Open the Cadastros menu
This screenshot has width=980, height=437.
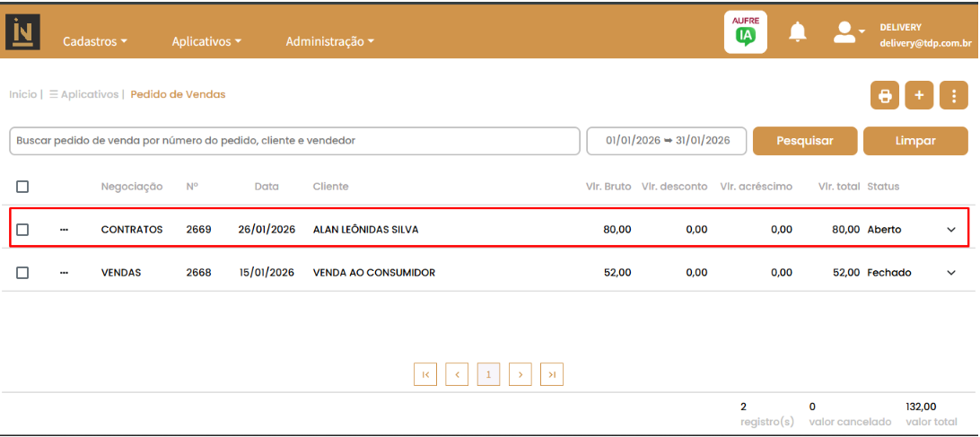click(95, 41)
